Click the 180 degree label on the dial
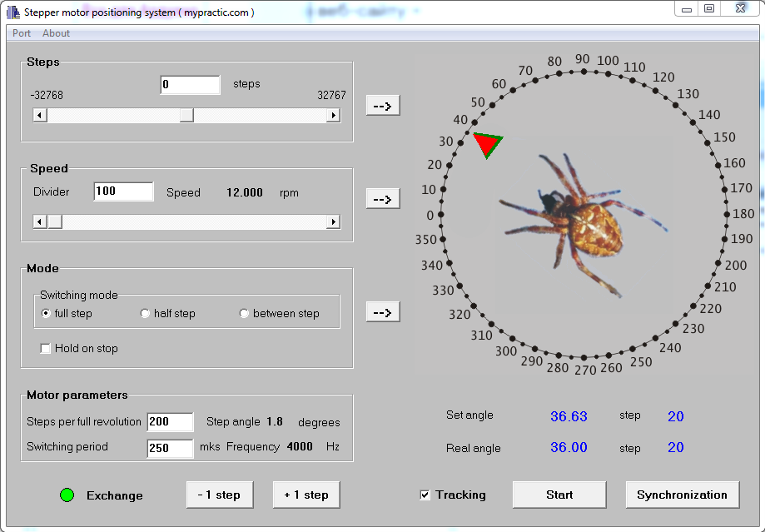Image resolution: width=765 pixels, height=532 pixels. (x=743, y=214)
